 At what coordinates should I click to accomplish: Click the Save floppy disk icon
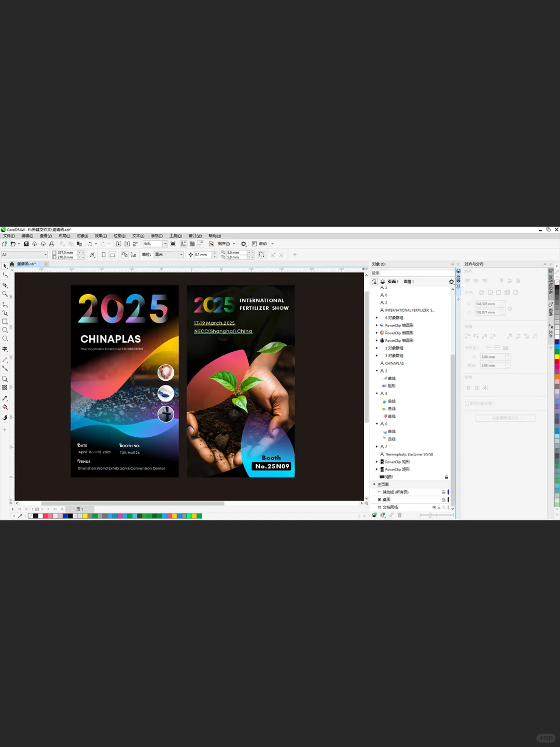pos(26,244)
